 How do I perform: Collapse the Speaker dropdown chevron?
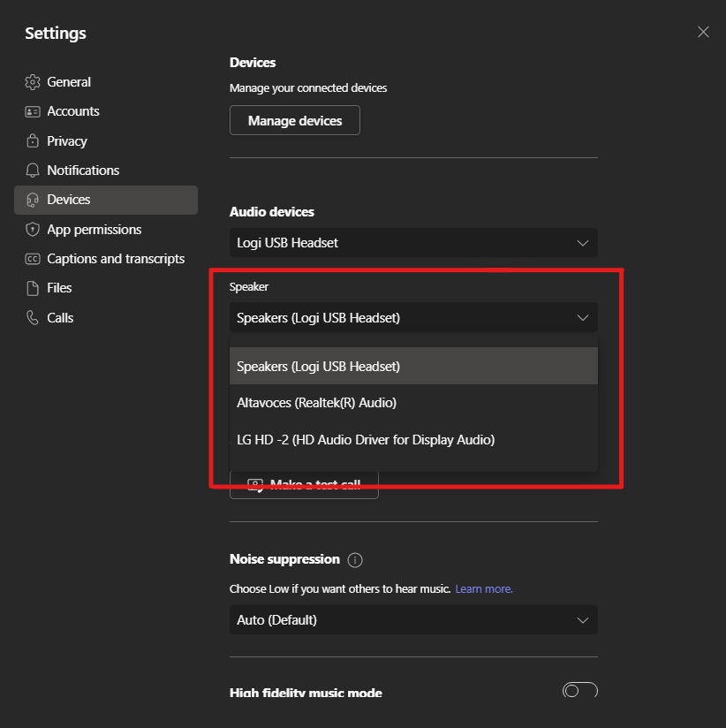pos(582,318)
